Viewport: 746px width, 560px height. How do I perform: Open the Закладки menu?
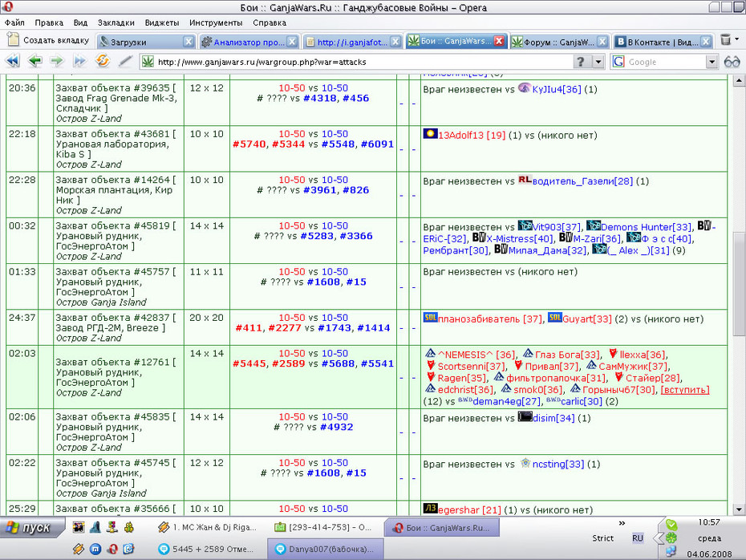pos(116,22)
